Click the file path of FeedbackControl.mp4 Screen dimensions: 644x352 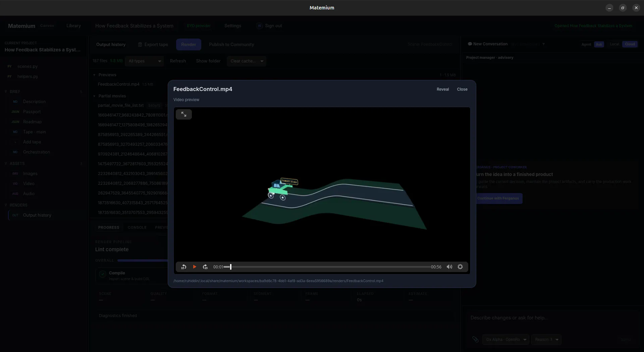(x=278, y=281)
